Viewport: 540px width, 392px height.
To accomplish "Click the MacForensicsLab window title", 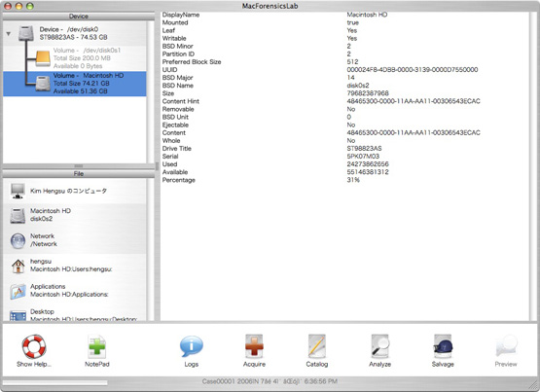I will [x=270, y=6].
